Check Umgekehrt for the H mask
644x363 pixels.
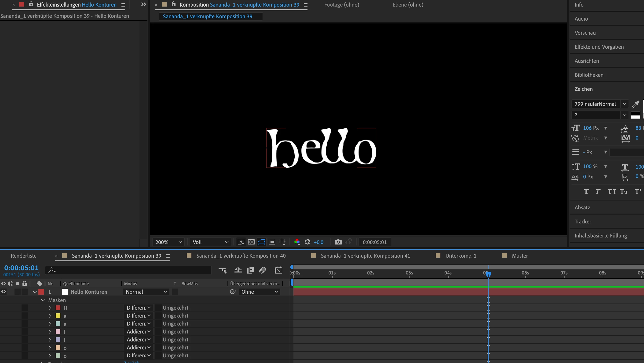[158, 308]
